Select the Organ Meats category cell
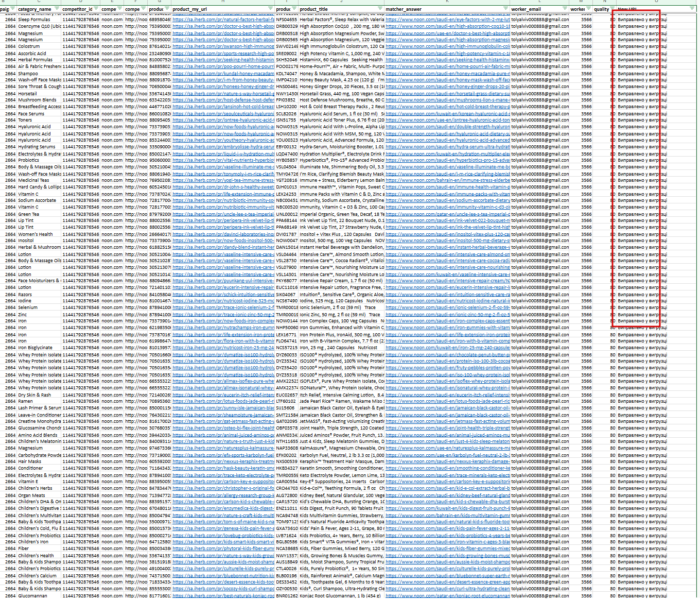700x600 pixels. point(39,495)
